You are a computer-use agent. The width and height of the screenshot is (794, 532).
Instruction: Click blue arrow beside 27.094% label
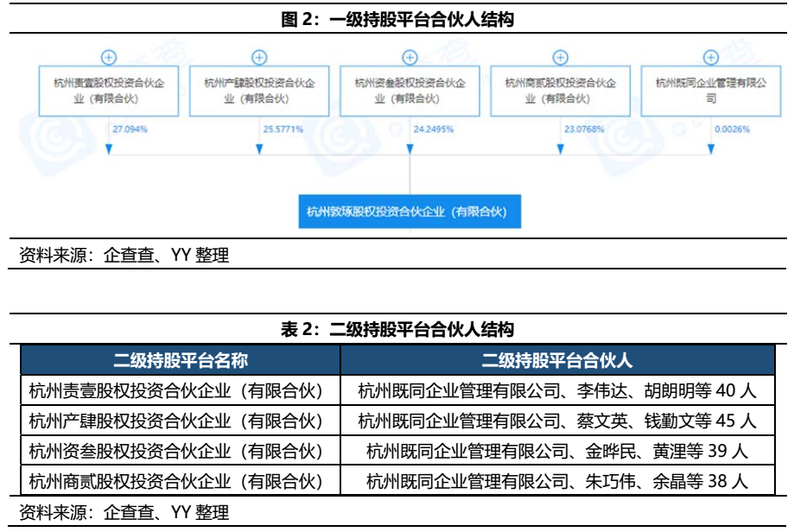[x=109, y=150]
